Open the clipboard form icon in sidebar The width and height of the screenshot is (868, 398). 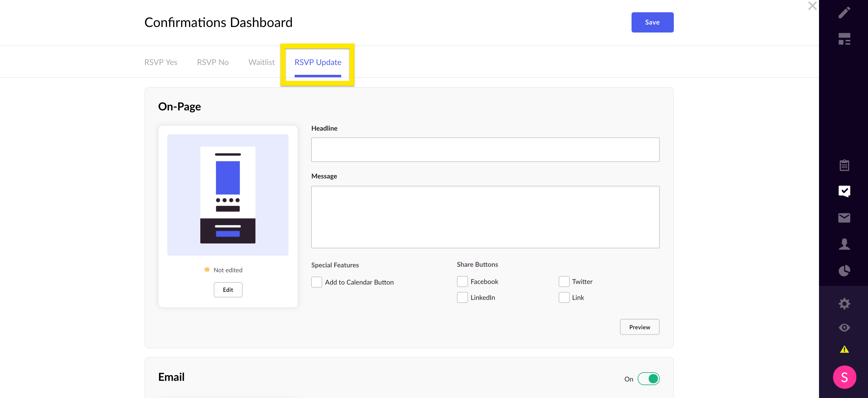tap(844, 165)
